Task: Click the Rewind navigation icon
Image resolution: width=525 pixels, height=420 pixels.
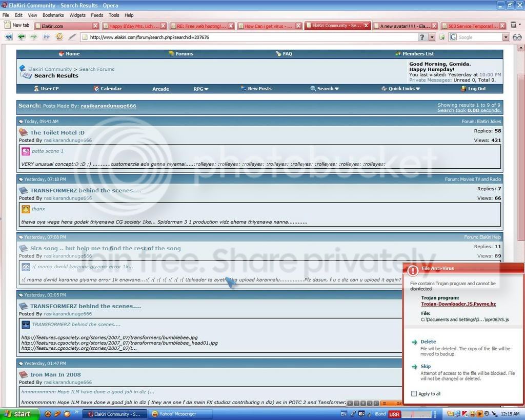Action: point(9,37)
